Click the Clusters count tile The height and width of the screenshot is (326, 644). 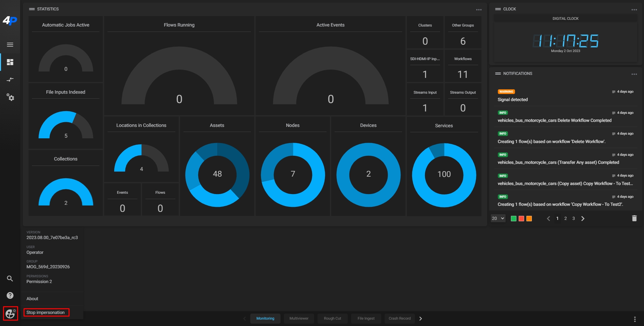(425, 33)
